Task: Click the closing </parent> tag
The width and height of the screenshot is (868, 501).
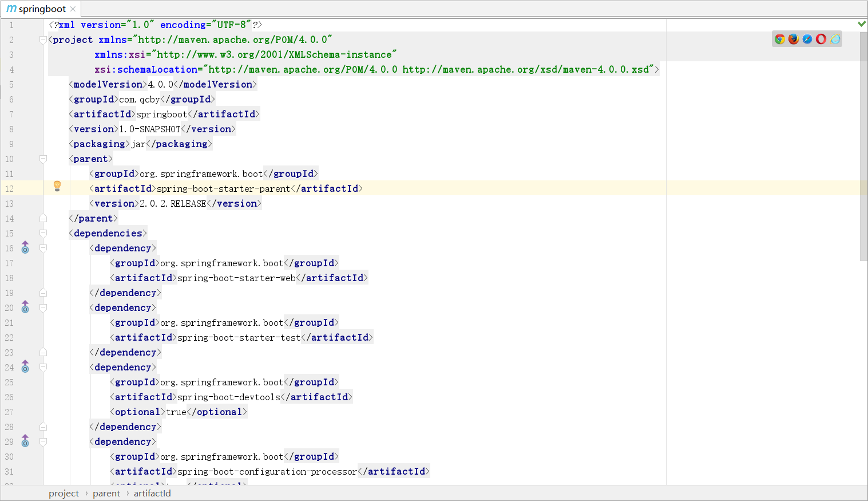Action: pyautogui.click(x=93, y=219)
